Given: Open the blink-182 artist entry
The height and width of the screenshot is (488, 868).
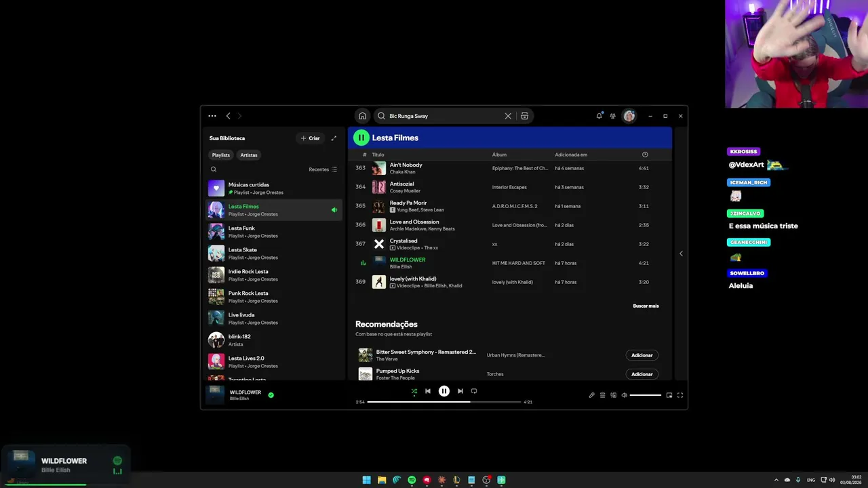Looking at the screenshot, I should tap(274, 340).
